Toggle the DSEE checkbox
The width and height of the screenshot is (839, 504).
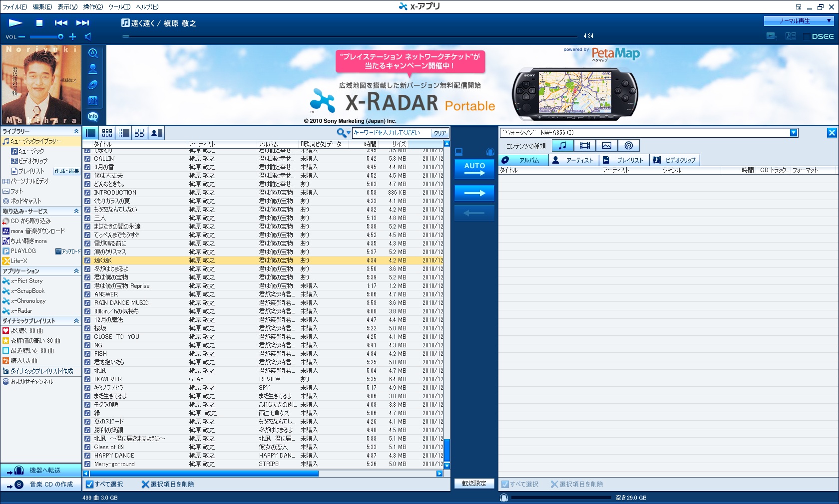807,36
